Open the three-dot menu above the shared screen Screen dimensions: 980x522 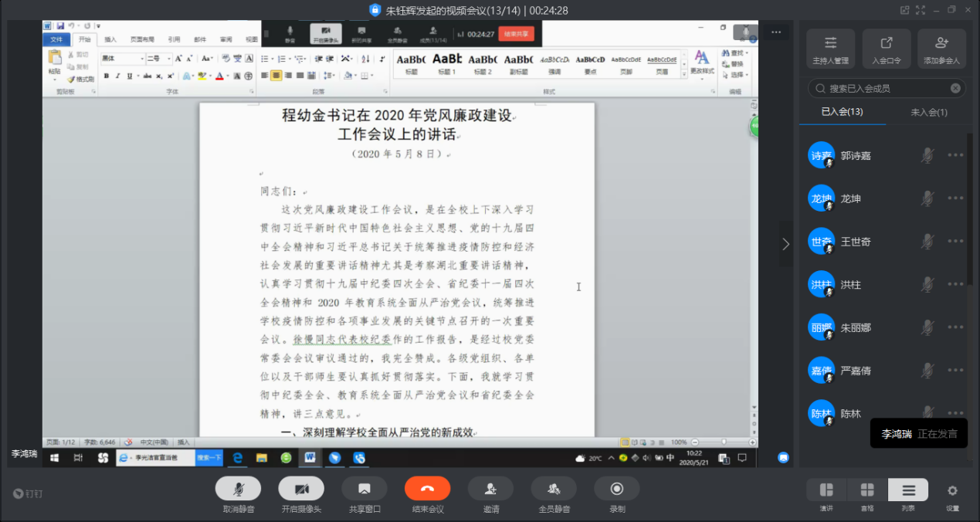click(776, 32)
